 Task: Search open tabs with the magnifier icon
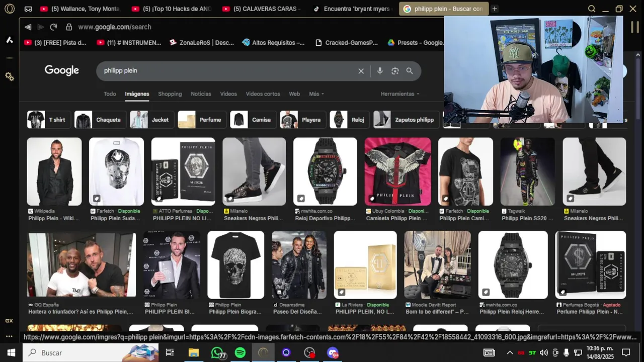coord(592,9)
